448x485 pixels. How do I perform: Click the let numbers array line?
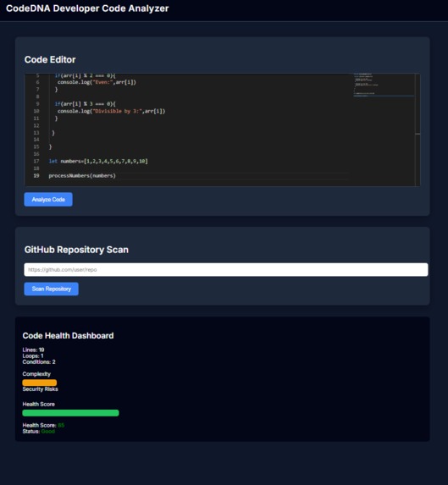[x=98, y=161]
